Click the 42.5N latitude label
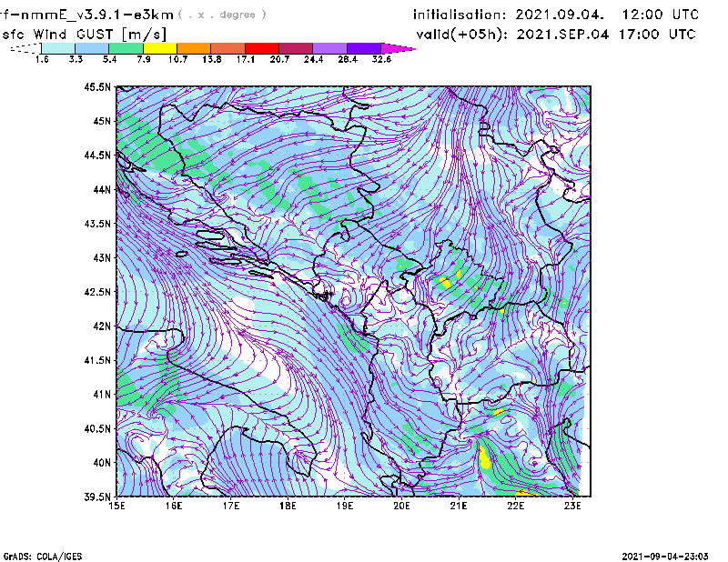Screen dimensions: 728x562 click(97, 292)
